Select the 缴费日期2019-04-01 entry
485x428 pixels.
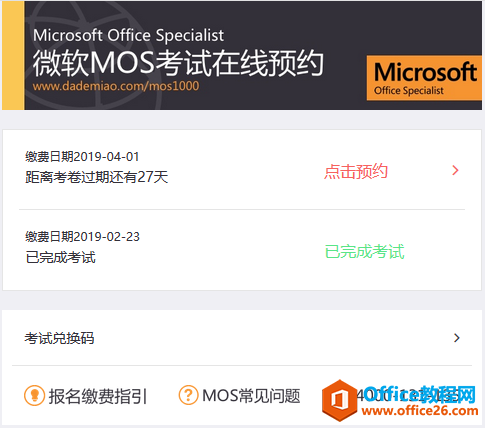pyautogui.click(x=242, y=170)
